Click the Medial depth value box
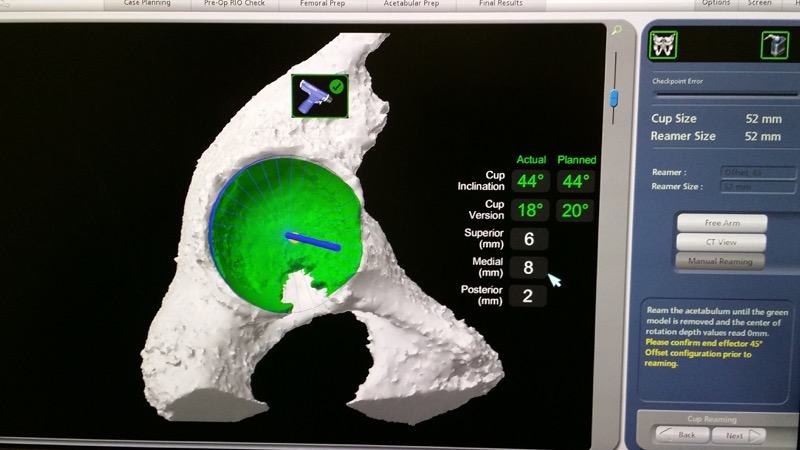This screenshot has height=450, width=800. pyautogui.click(x=529, y=267)
